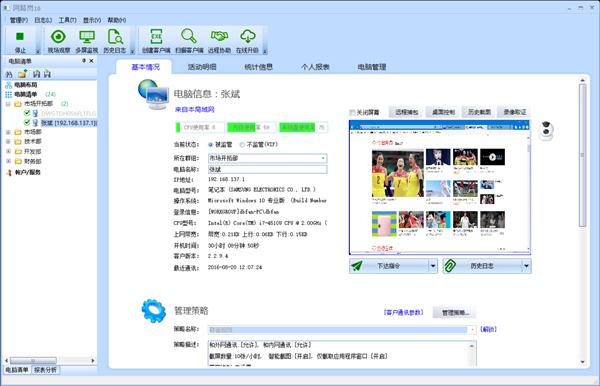This screenshot has width=600, height=386.
Task: Toggle the 关闭屏幕 checkbox
Action: pos(352,112)
